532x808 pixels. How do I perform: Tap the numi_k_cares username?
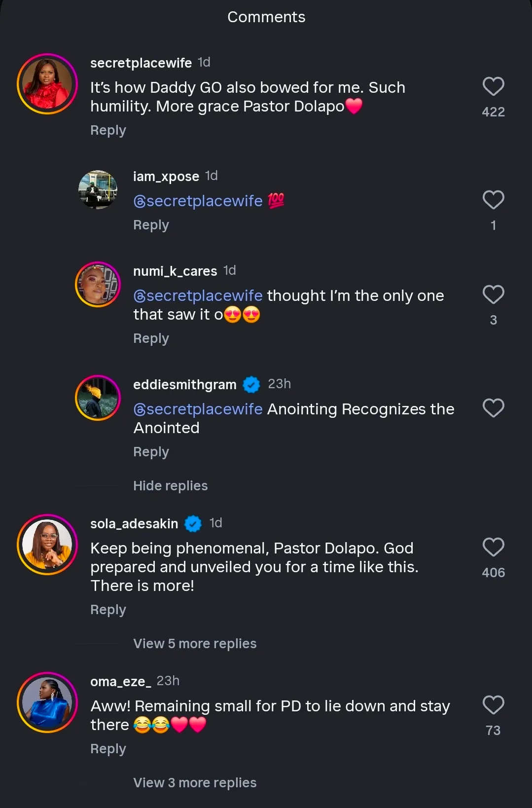tap(175, 271)
